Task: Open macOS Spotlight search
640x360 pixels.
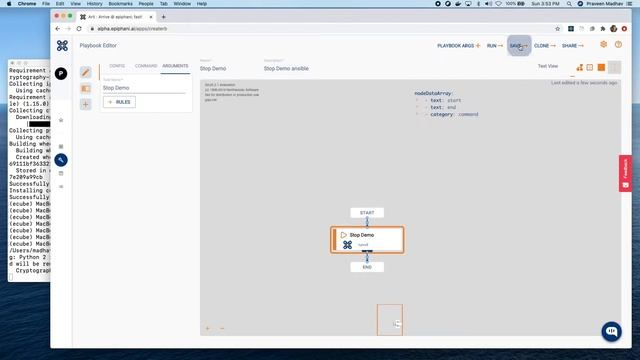Action: 569,4
